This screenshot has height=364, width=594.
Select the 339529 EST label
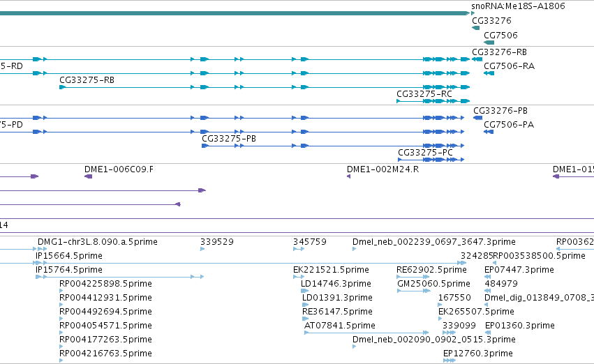pyautogui.click(x=216, y=242)
